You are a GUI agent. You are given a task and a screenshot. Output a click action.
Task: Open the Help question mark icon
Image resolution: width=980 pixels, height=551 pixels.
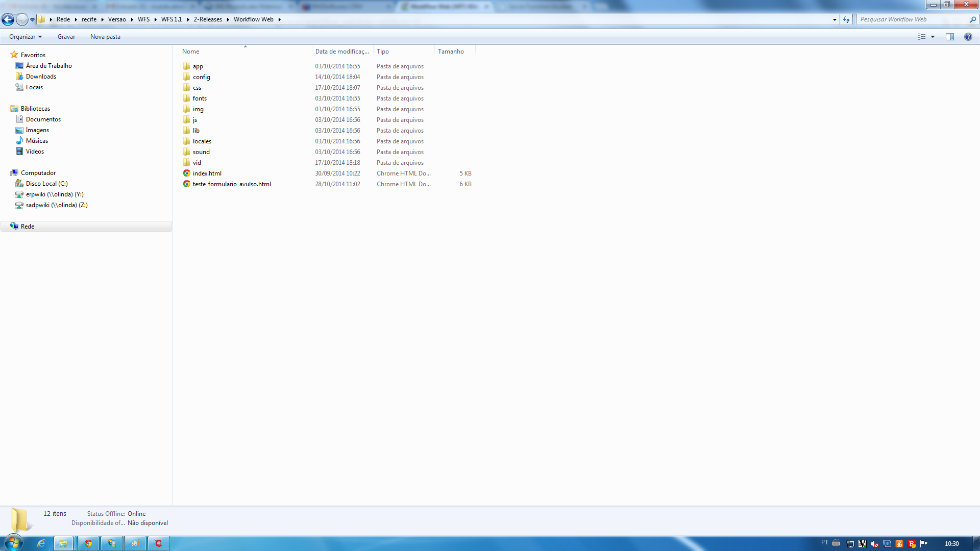(x=968, y=37)
